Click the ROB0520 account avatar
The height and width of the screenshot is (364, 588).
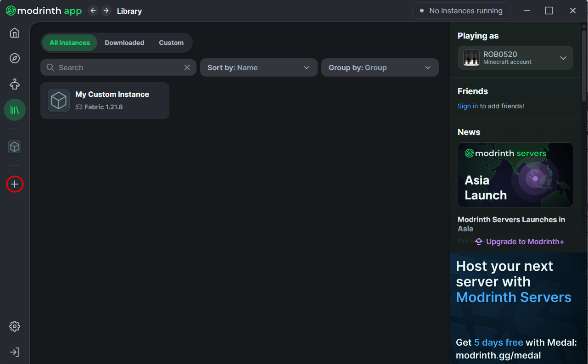point(471,58)
